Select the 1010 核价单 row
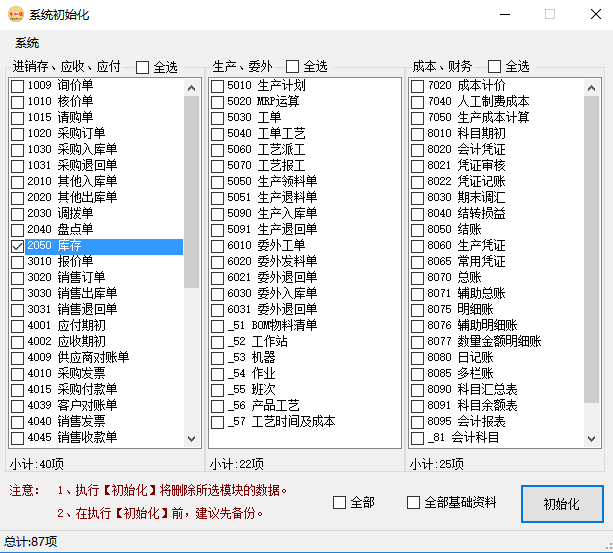The width and height of the screenshot is (613, 553). (97, 102)
